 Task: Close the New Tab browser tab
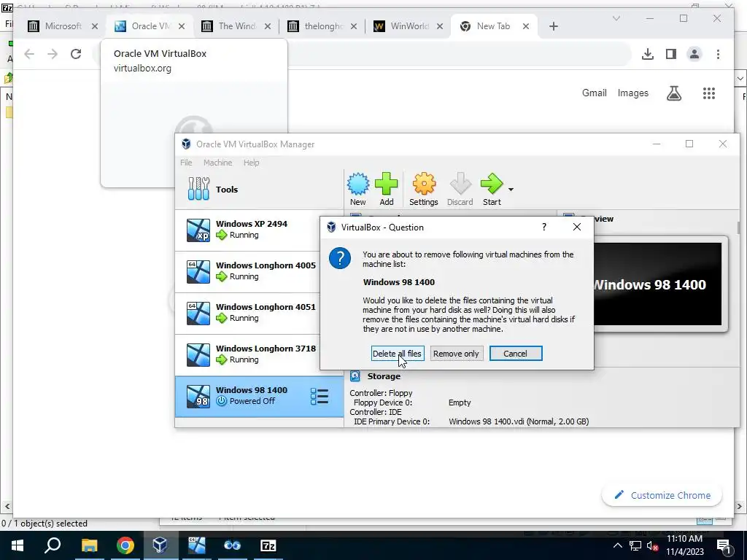[x=526, y=27]
